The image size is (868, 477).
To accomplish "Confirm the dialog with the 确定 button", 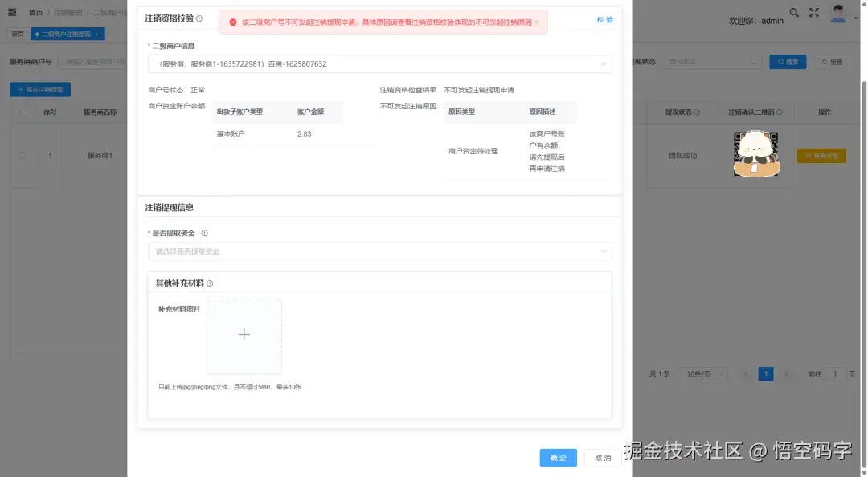I will 558,457.
